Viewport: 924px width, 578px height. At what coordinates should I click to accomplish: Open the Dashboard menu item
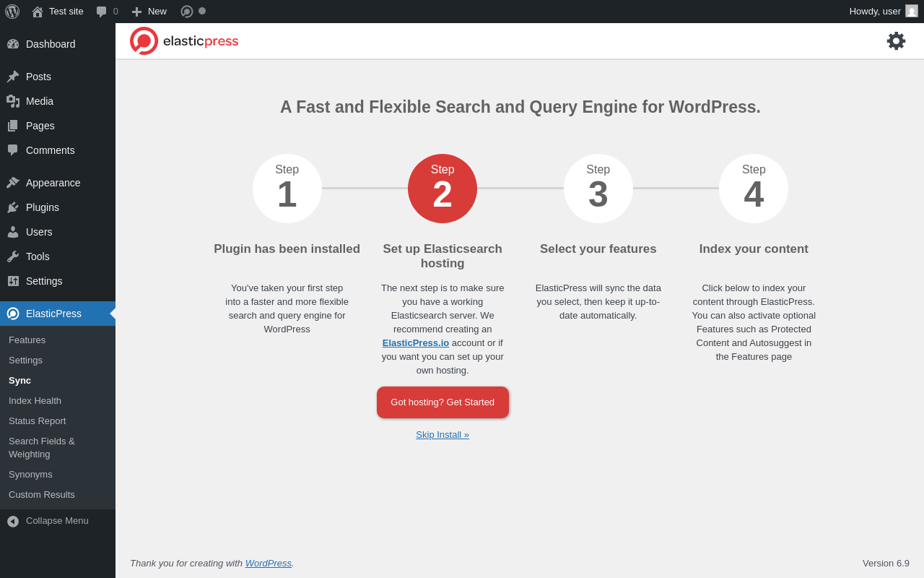58,44
